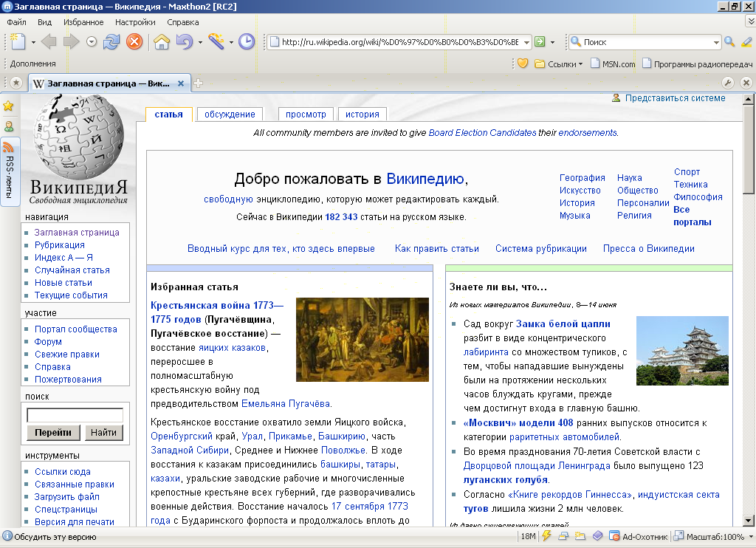Open the Файл menu
This screenshot has height=548, width=756.
pos(16,22)
